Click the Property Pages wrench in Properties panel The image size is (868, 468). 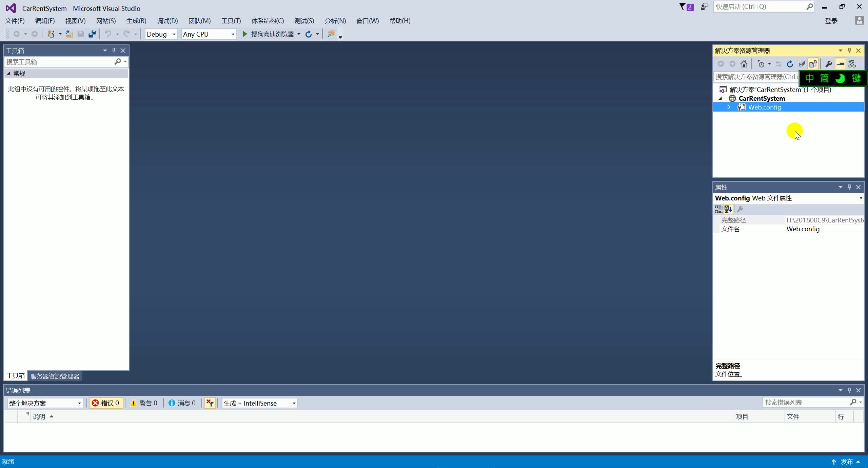740,209
